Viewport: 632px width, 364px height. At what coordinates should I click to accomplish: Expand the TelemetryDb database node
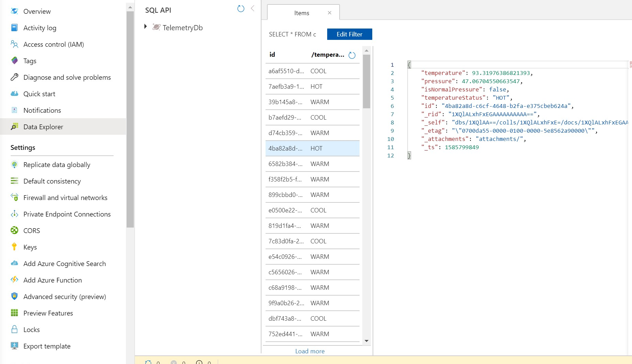(x=145, y=26)
